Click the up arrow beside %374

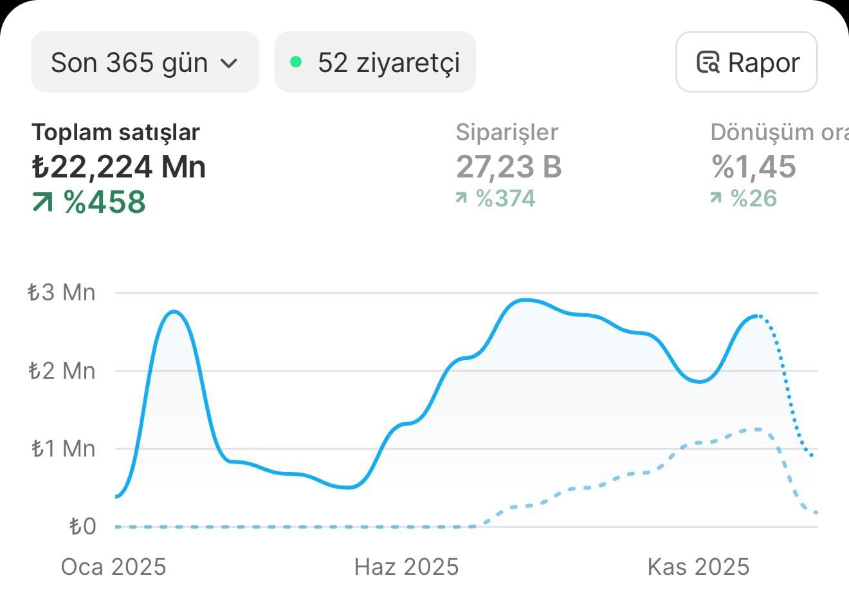[x=461, y=198]
